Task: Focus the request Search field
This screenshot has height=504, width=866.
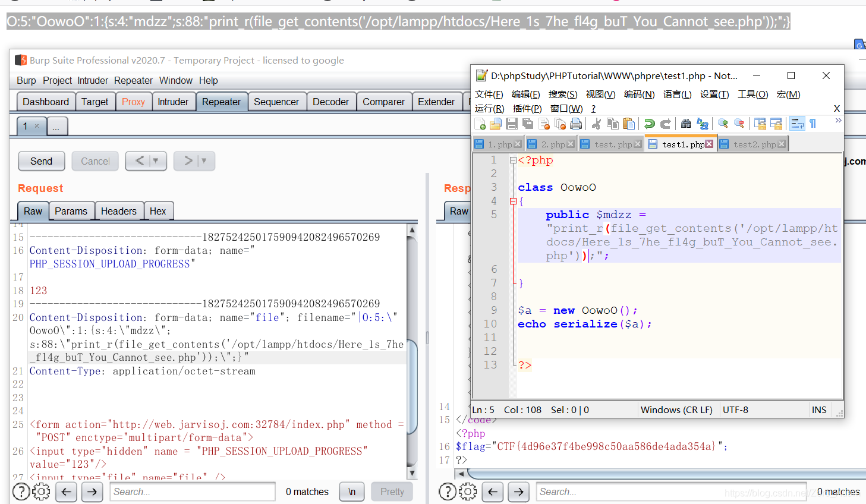Action: [193, 492]
